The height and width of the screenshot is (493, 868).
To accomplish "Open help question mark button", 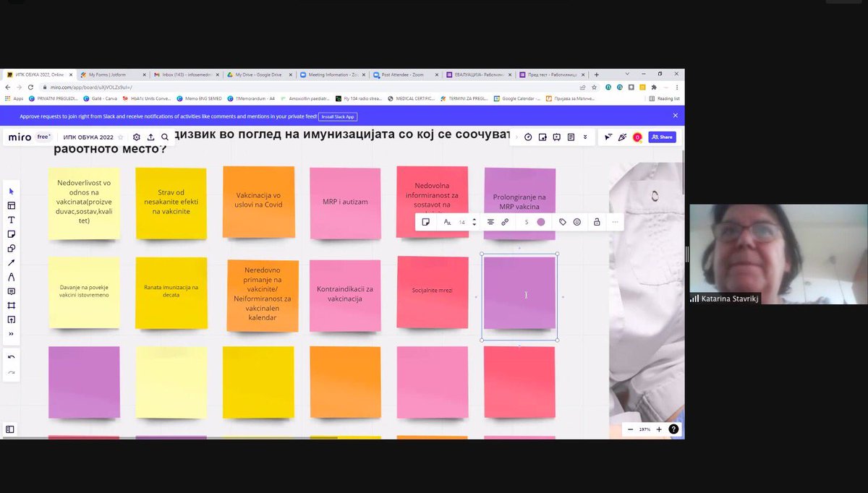I will coord(674,429).
